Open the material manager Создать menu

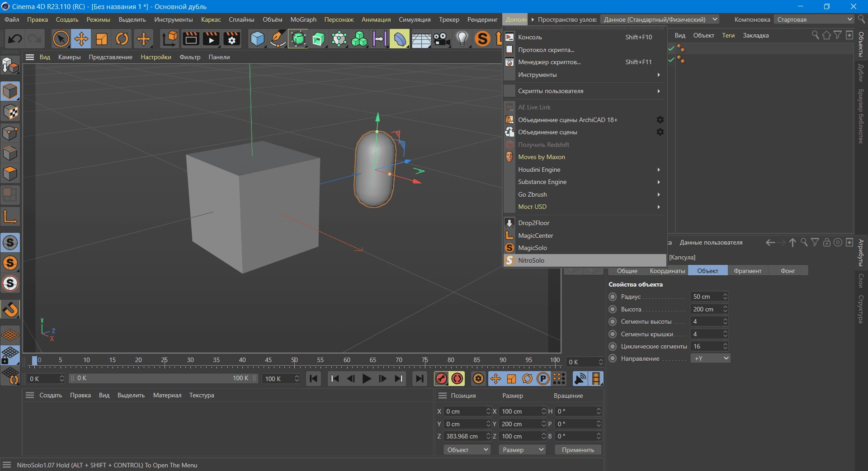coord(51,395)
